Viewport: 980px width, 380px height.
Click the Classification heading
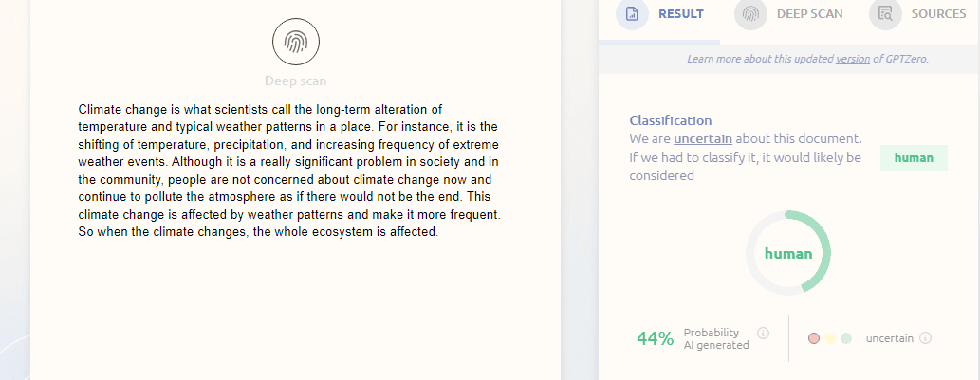pyautogui.click(x=671, y=120)
